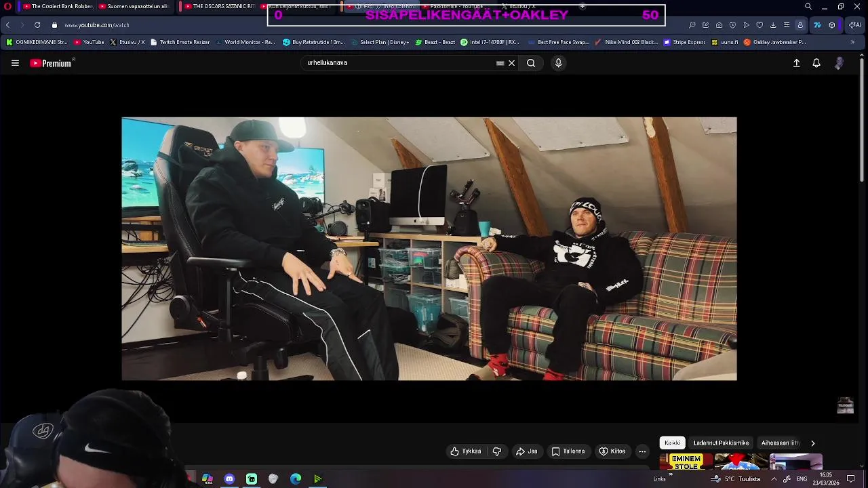Viewport: 868px width, 488px height.
Task: Open Beazt - Beazt bookmark
Action: tap(435, 42)
